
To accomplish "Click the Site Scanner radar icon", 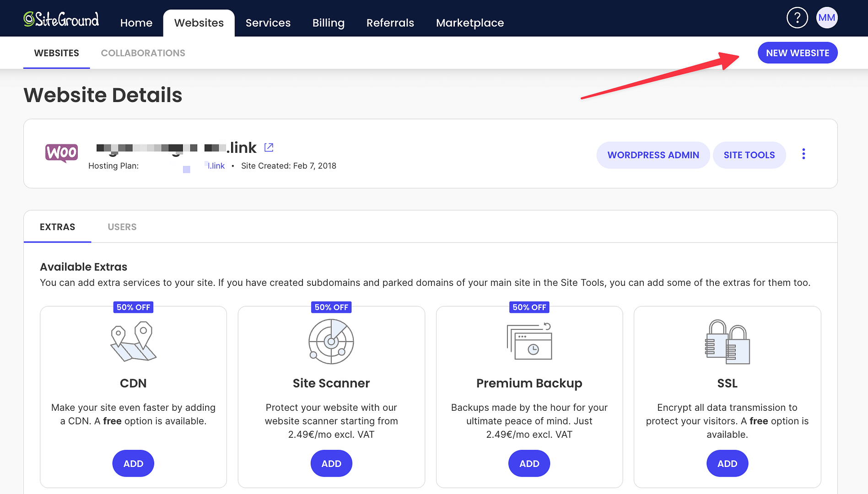I will (331, 341).
